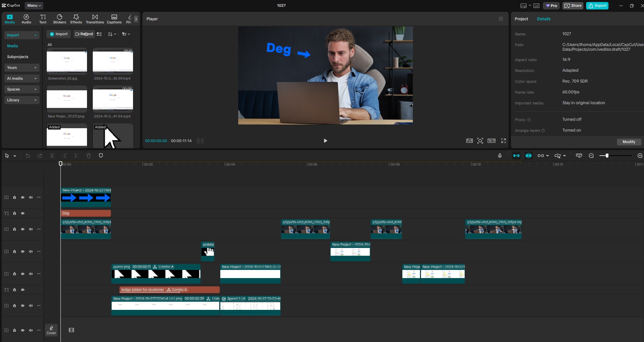This screenshot has width=644, height=342.
Task: Mute the top arrow video track
Action: [31, 198]
